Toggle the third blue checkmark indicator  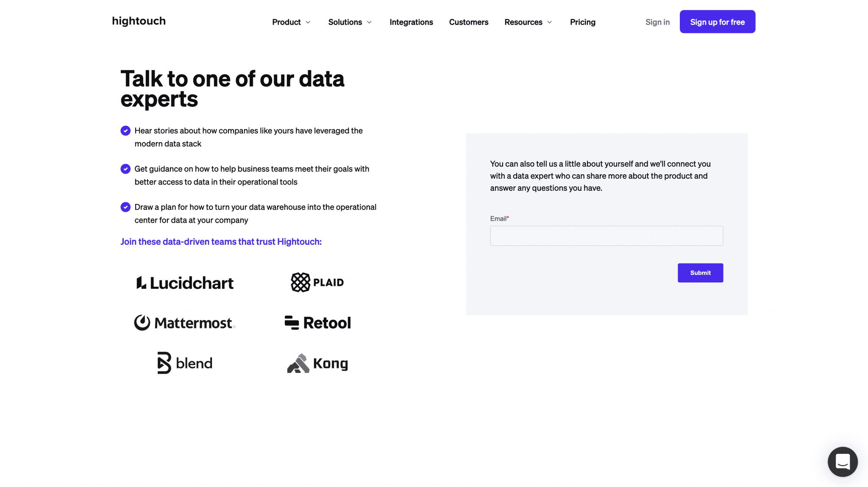click(125, 207)
